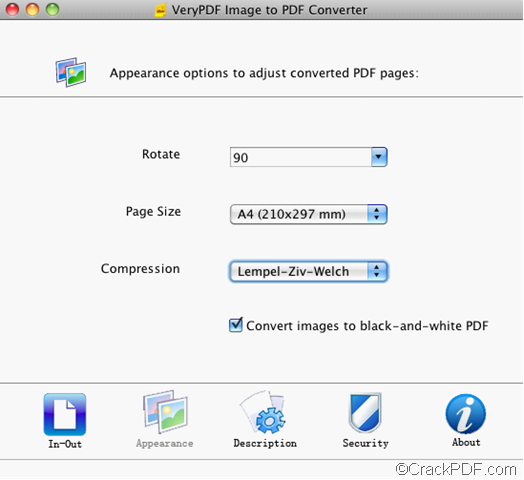Screen dimensions: 524x480
Task: Click the green zoom window button
Action: (52, 9)
